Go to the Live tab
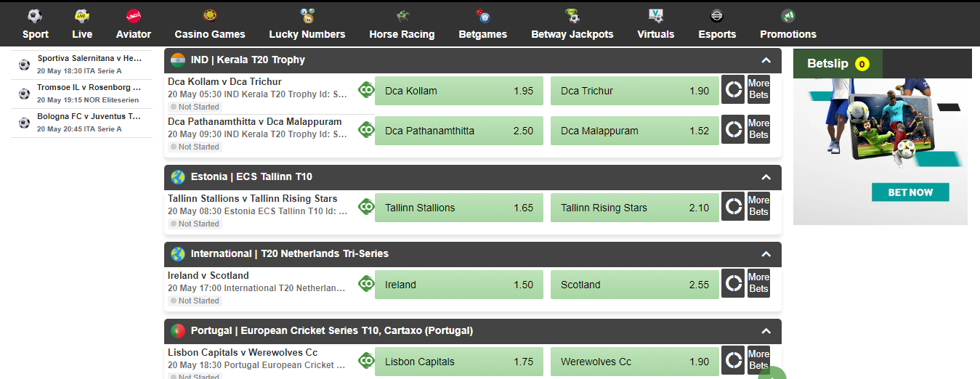 pos(82,24)
